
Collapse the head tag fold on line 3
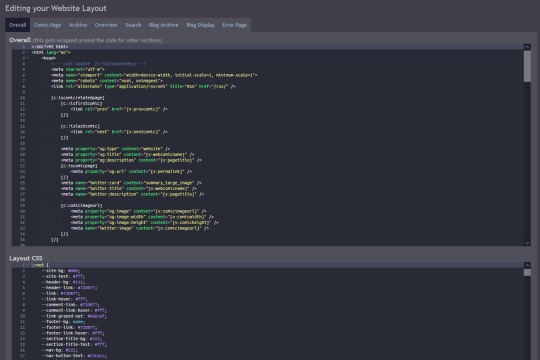click(x=27, y=58)
